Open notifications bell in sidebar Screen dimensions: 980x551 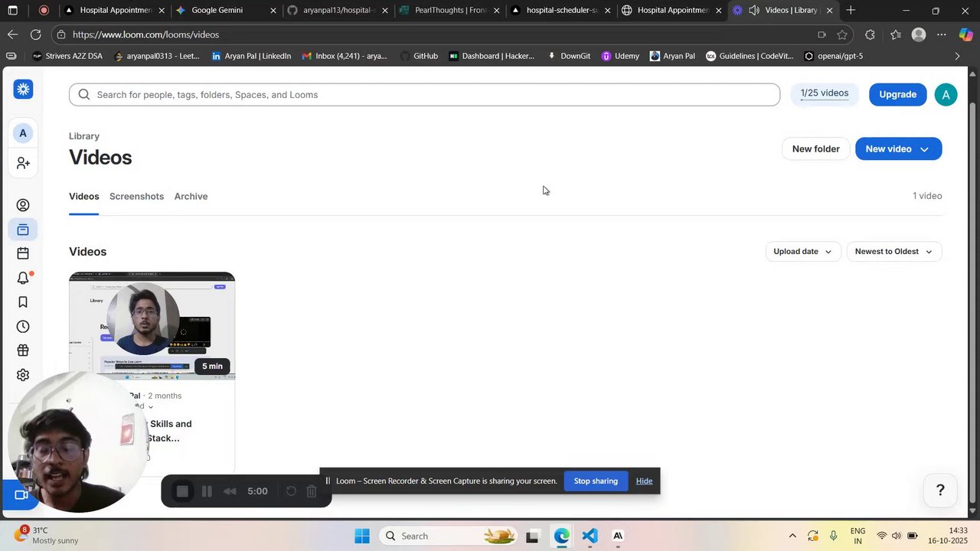point(23,278)
